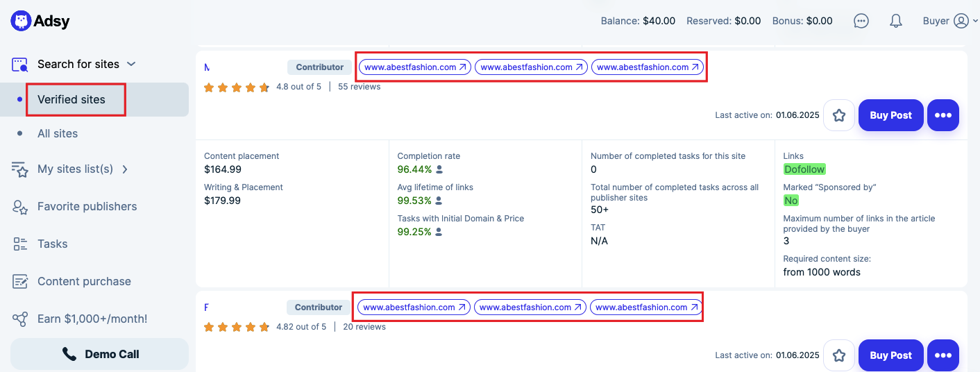
Task: Select All sites in sidebar
Action: click(x=58, y=133)
